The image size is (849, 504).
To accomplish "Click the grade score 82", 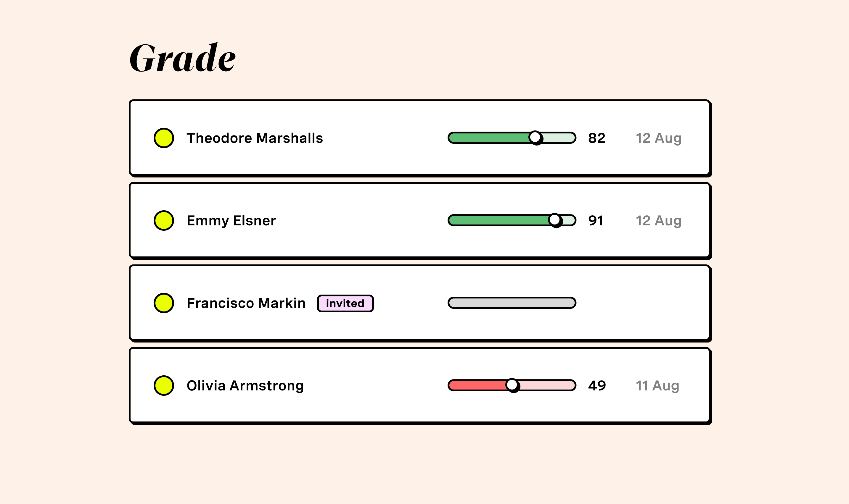I will click(x=597, y=138).
